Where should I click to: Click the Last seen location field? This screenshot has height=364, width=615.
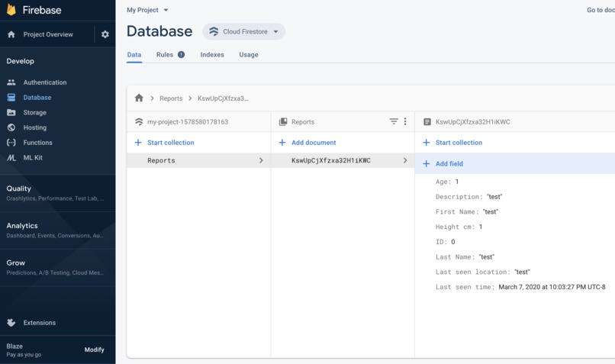click(x=482, y=272)
